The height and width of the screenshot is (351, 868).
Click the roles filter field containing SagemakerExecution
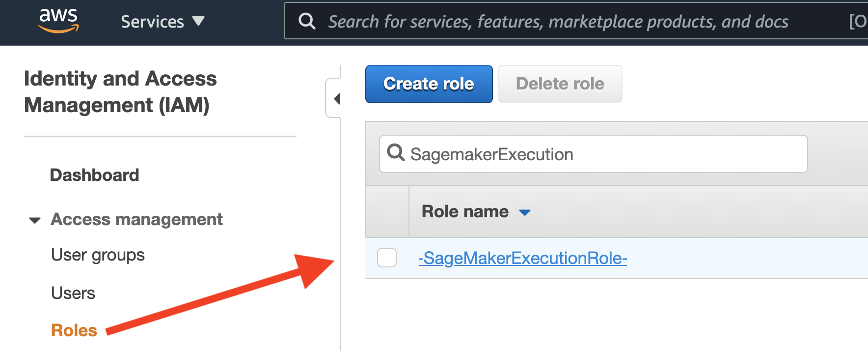pos(604,154)
